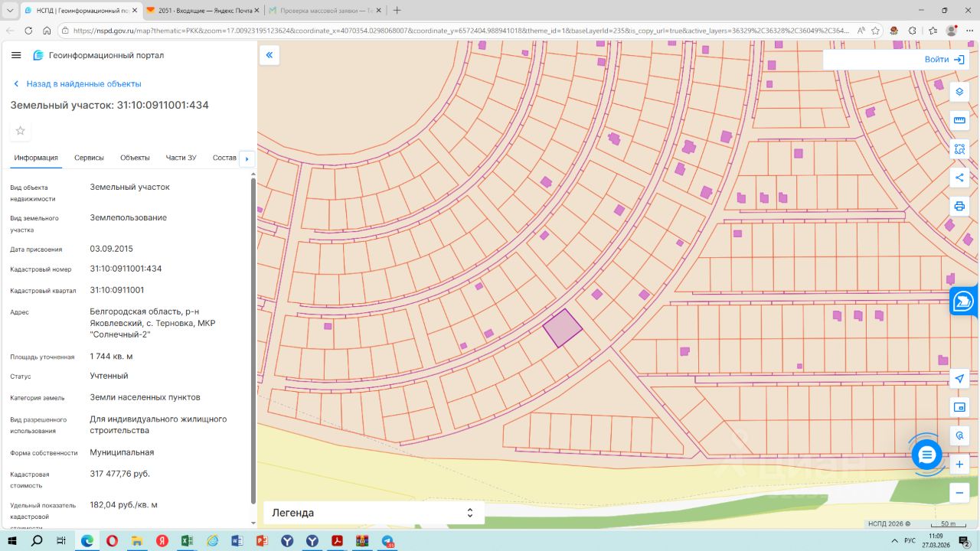Zoom in on the map
This screenshot has height=551, width=980.
pos(959,465)
